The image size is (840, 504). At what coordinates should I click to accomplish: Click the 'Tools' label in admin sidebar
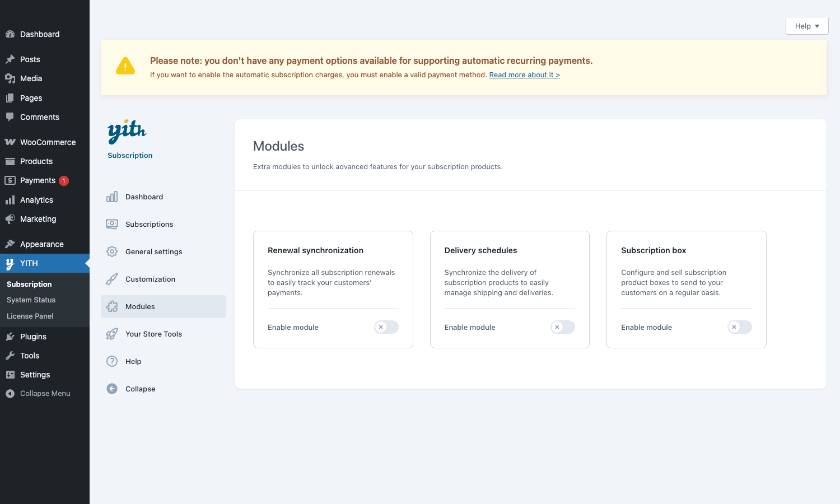click(x=30, y=356)
